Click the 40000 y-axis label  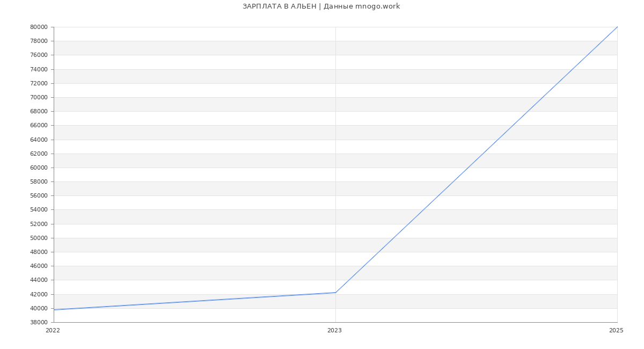coord(39,308)
